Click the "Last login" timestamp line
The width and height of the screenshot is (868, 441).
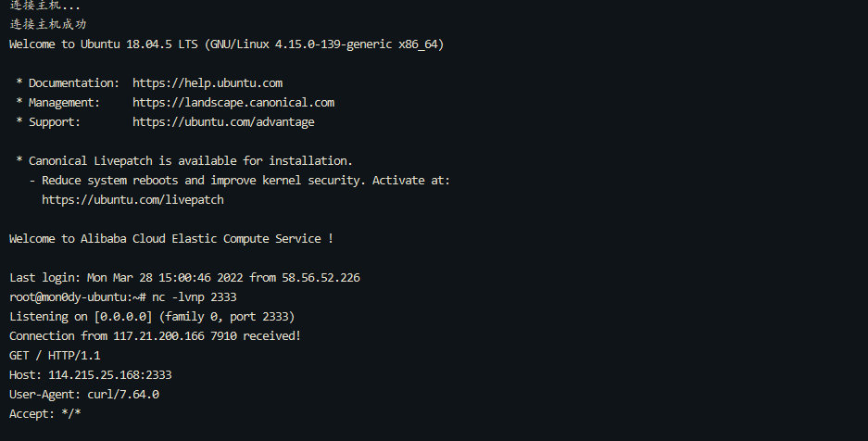coord(184,278)
